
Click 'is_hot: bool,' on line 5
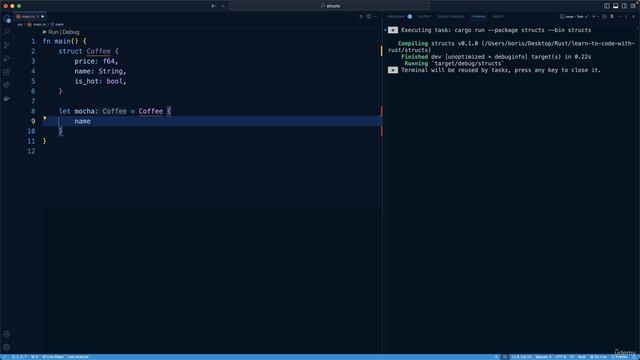[100, 81]
